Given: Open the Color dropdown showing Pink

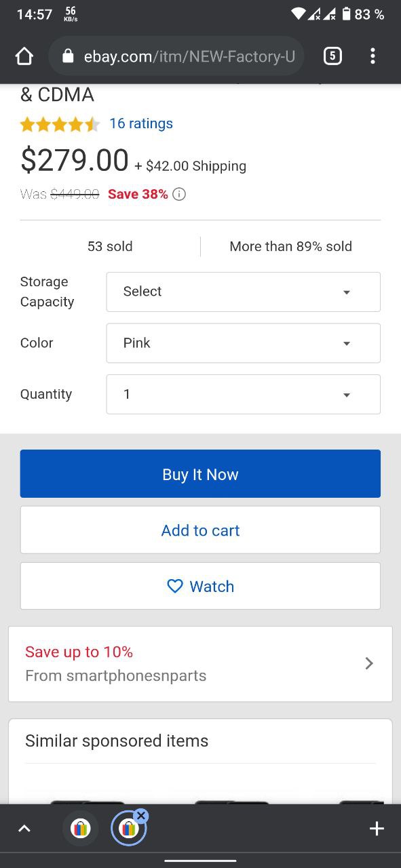Looking at the screenshot, I should click(243, 343).
